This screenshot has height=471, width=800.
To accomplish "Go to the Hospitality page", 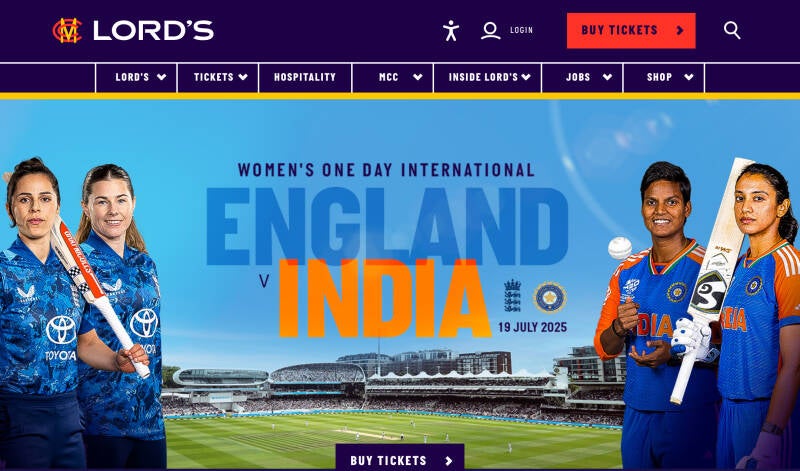I will tap(305, 78).
